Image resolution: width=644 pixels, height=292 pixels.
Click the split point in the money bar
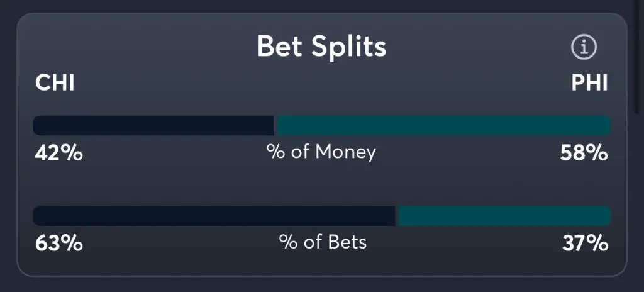click(x=275, y=125)
